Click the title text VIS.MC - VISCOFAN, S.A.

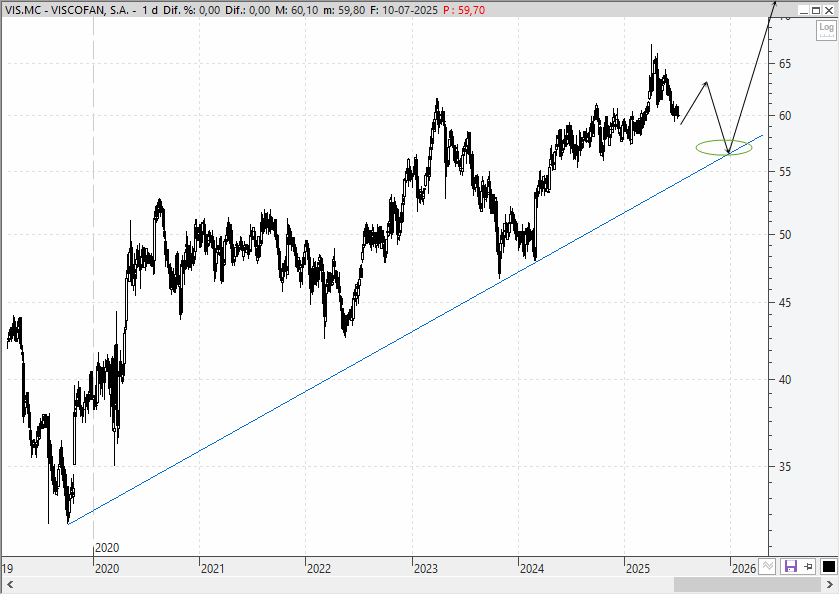tap(67, 10)
